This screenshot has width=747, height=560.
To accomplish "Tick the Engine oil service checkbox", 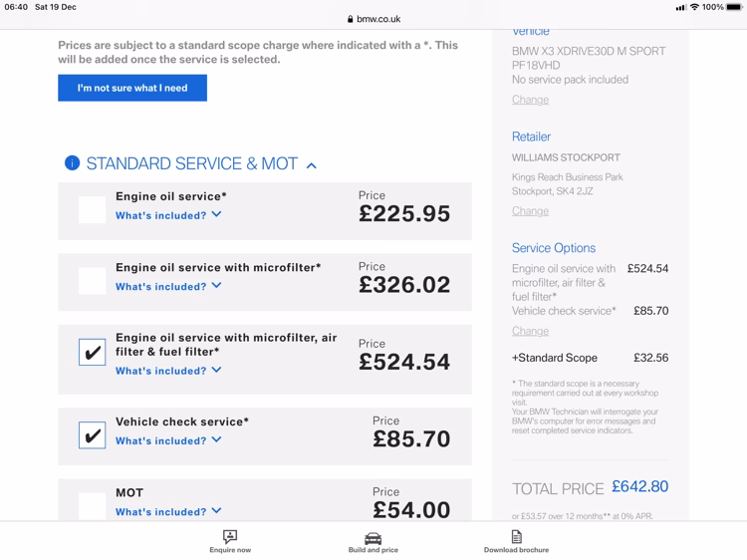I will 93,209.
